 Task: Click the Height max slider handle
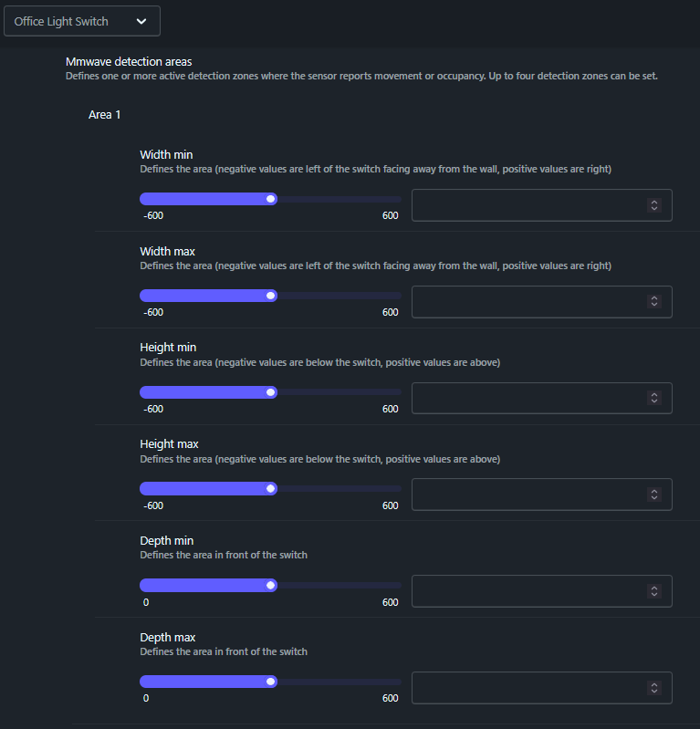point(271,488)
